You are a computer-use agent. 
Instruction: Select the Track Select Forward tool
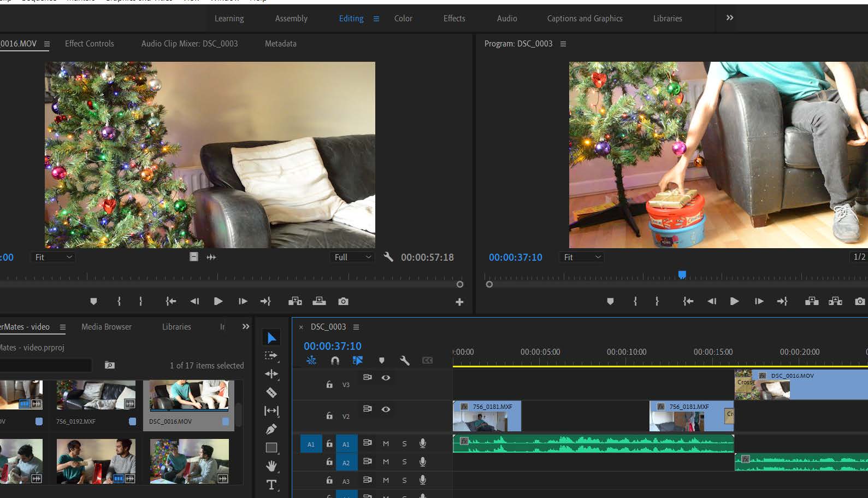[271, 356]
